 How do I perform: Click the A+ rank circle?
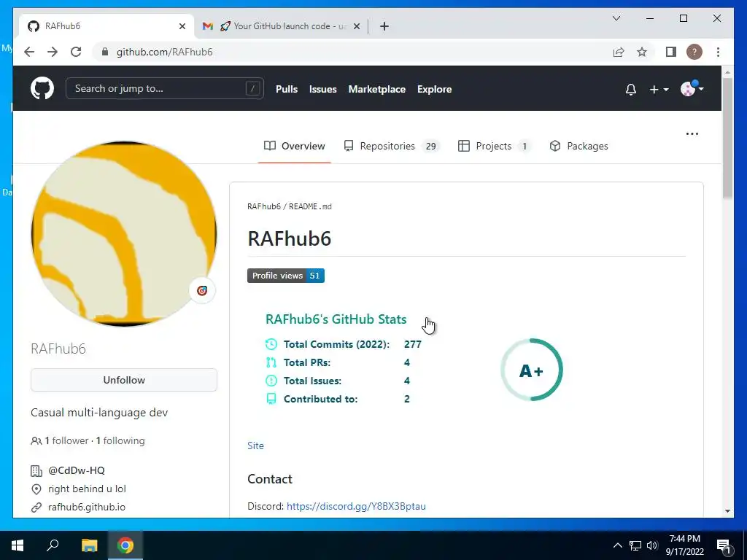[532, 370]
